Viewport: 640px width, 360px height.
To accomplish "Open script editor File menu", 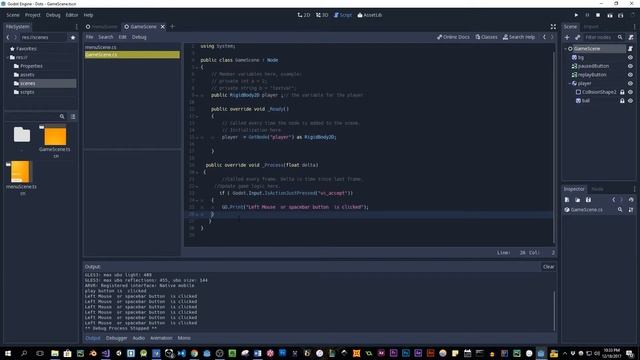I will click(89, 37).
